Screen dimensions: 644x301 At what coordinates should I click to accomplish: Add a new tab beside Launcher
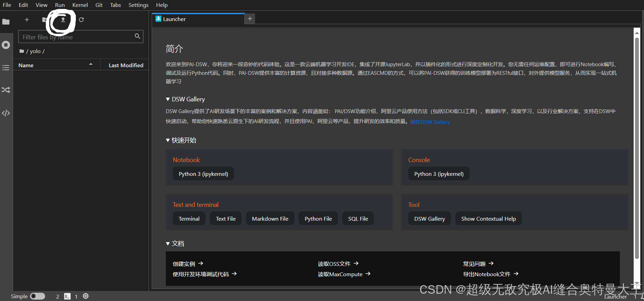(x=250, y=19)
